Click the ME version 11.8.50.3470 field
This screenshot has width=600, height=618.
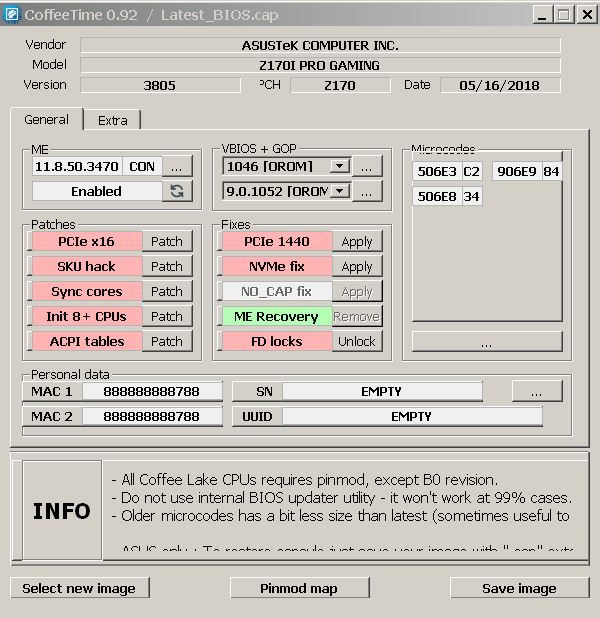point(77,166)
